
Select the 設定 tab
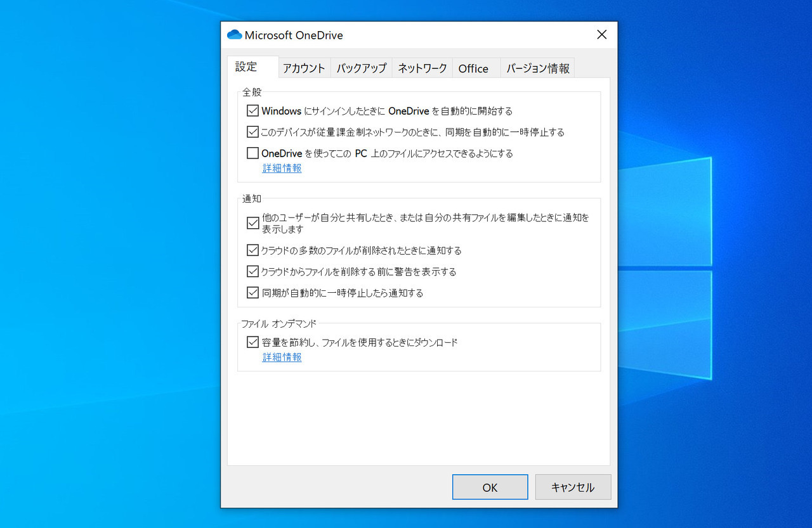pos(252,67)
